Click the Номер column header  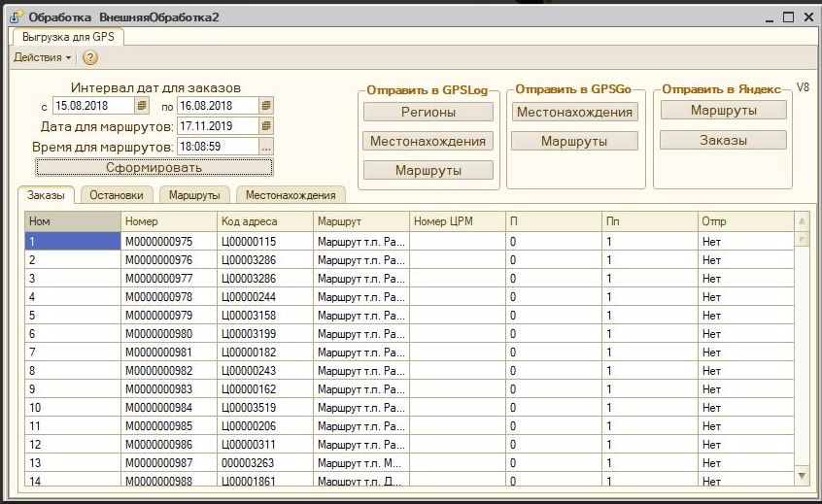[x=169, y=221]
